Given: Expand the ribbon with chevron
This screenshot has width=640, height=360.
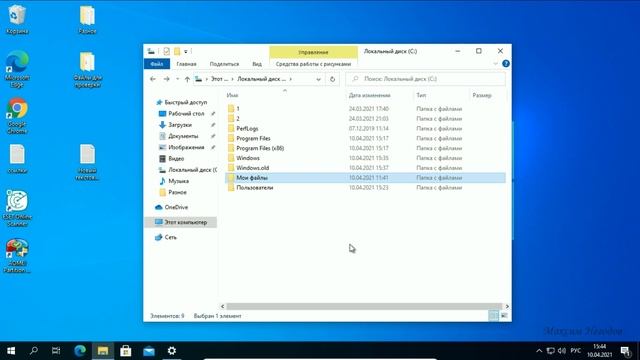Looking at the screenshot, I should [495, 64].
